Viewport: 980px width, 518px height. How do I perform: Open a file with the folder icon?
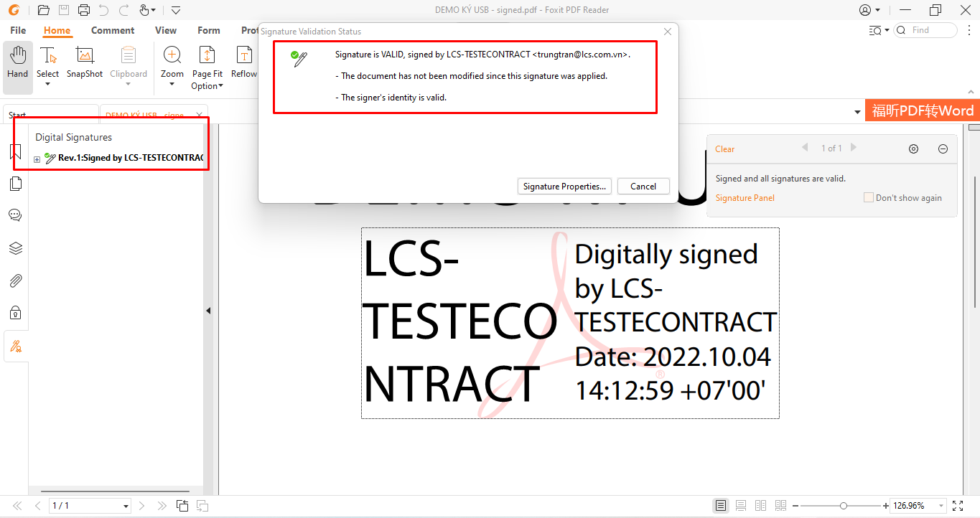pos(43,10)
